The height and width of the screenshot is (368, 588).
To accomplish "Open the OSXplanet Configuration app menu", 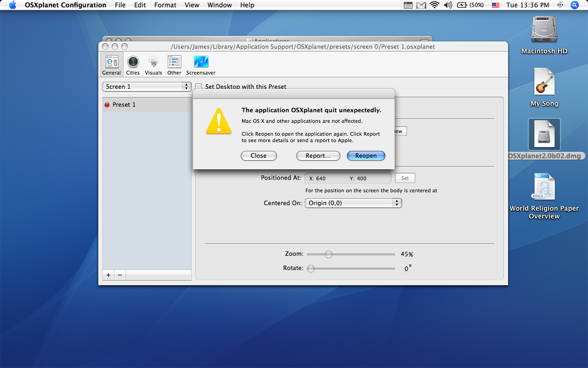I will coord(65,5).
